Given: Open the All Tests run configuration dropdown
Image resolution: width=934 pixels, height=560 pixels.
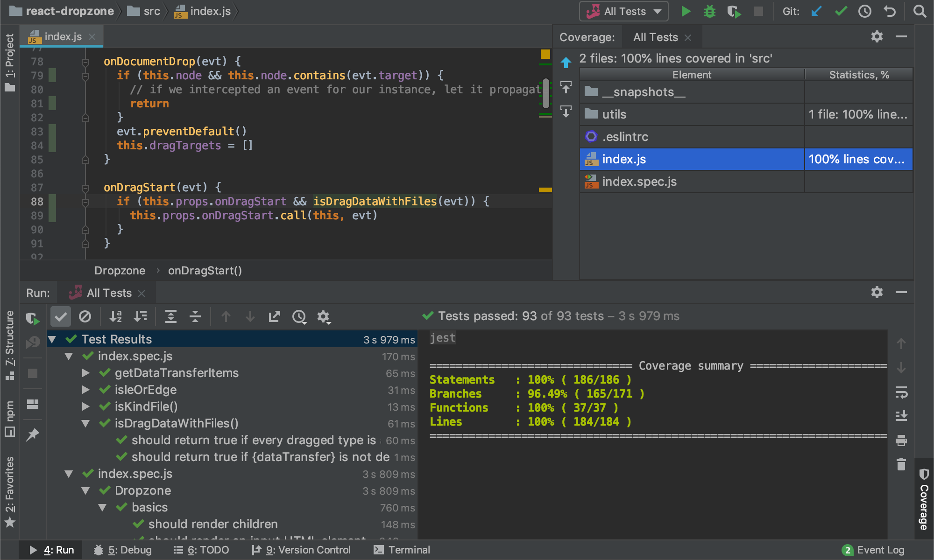Looking at the screenshot, I should click(x=623, y=11).
